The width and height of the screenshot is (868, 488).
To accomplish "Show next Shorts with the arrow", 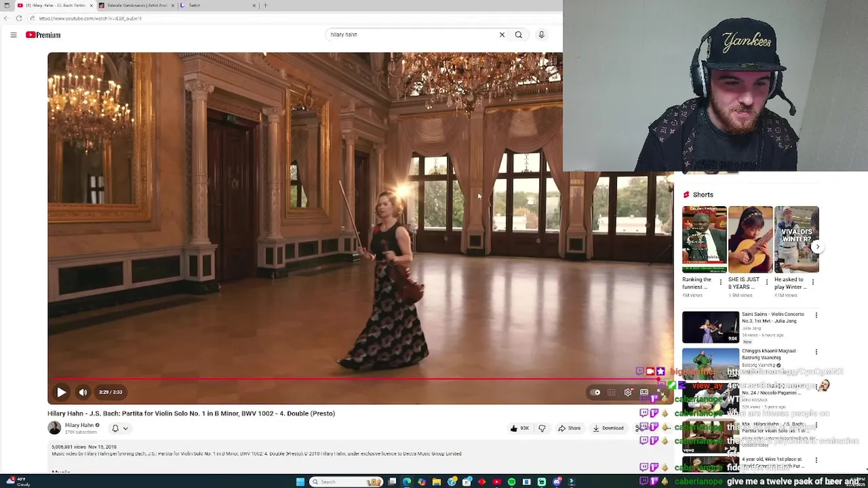I will pyautogui.click(x=816, y=247).
